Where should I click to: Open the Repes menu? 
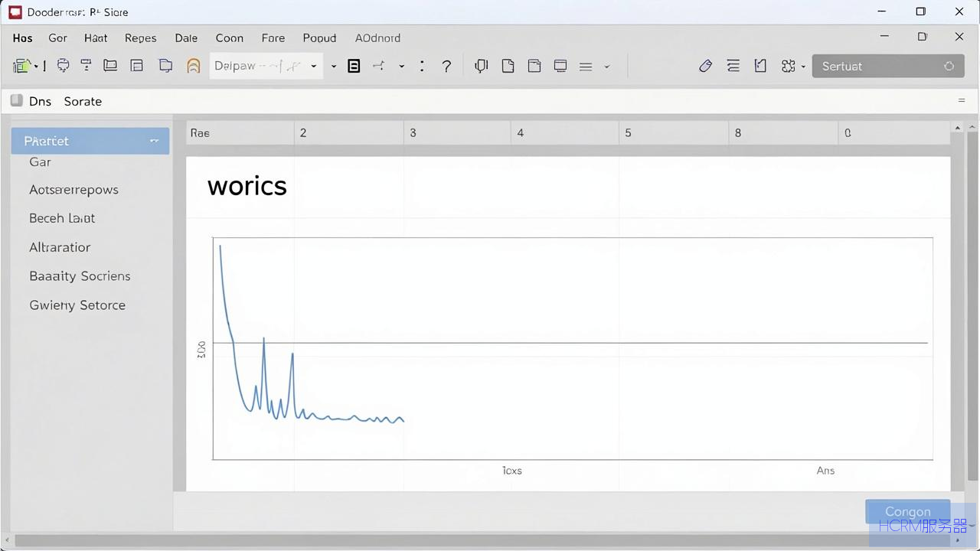[140, 37]
